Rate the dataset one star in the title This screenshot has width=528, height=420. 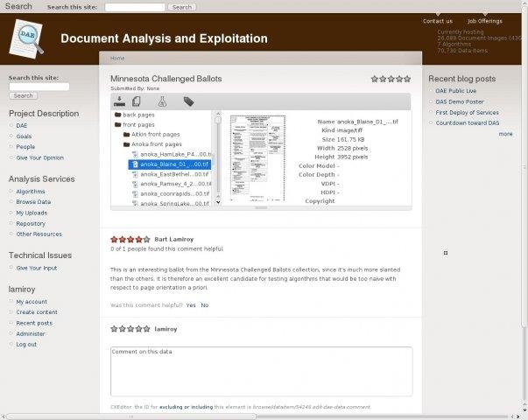coord(375,79)
